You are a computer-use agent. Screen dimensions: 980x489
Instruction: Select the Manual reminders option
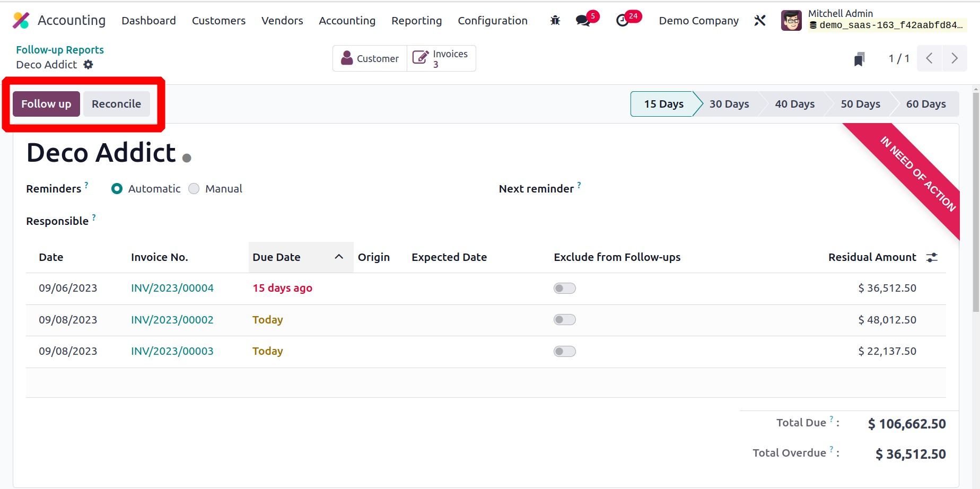coord(194,189)
